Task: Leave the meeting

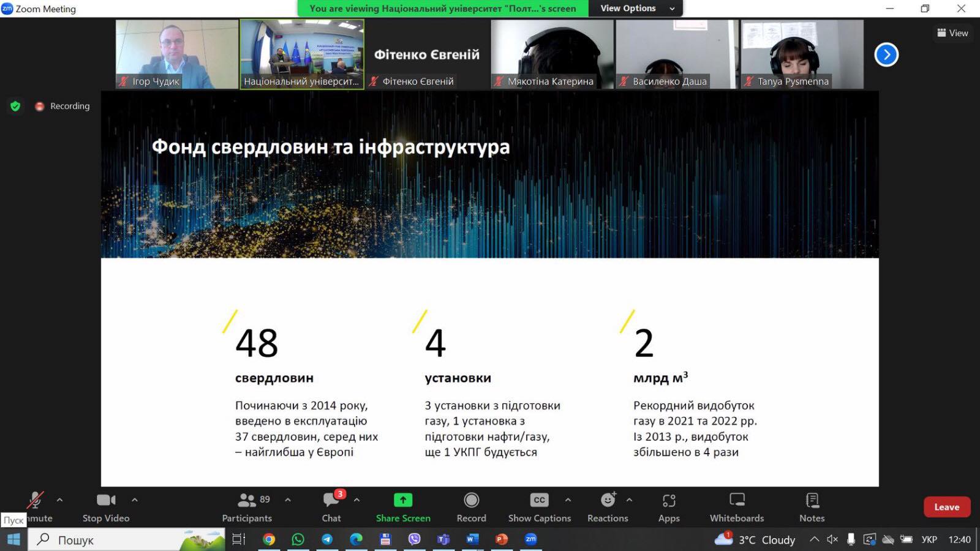Action: click(x=946, y=507)
